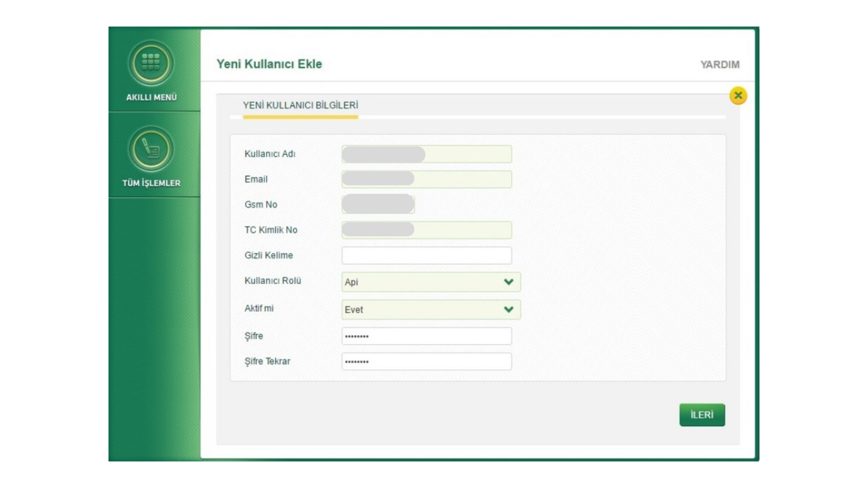Focus the Kullanıcı Adı input field
868x488 pixels.
click(x=427, y=154)
